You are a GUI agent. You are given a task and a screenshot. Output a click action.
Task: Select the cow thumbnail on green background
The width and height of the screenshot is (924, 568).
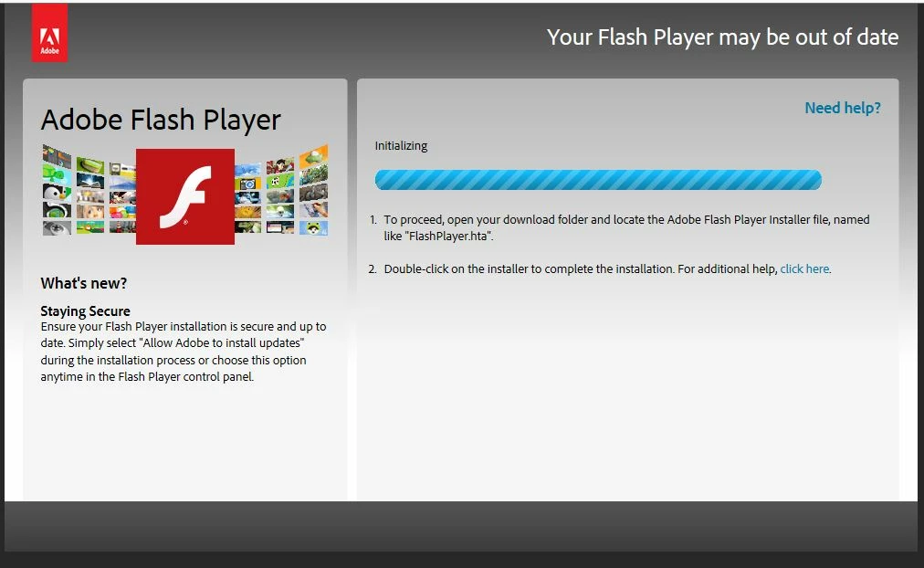coord(280,182)
